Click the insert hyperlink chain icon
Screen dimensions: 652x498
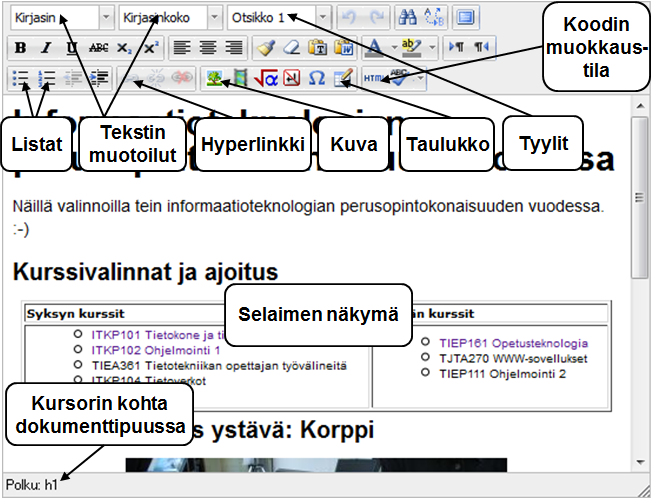(x=130, y=78)
